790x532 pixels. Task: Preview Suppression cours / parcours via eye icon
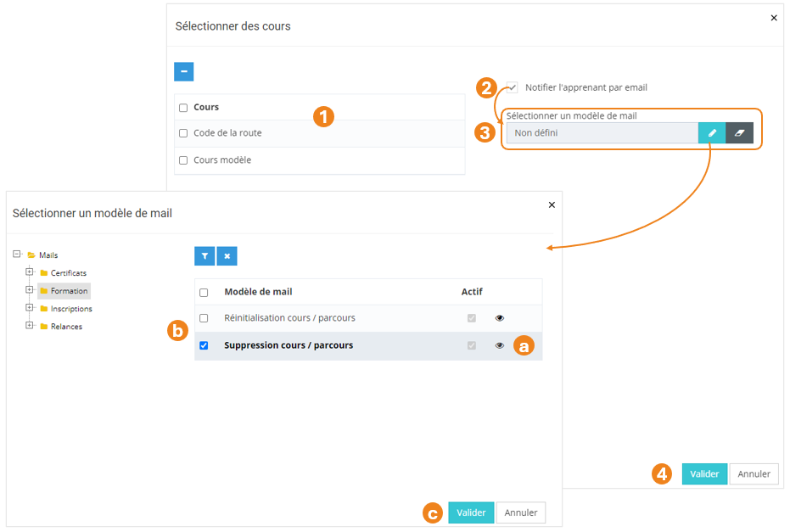pyautogui.click(x=500, y=345)
